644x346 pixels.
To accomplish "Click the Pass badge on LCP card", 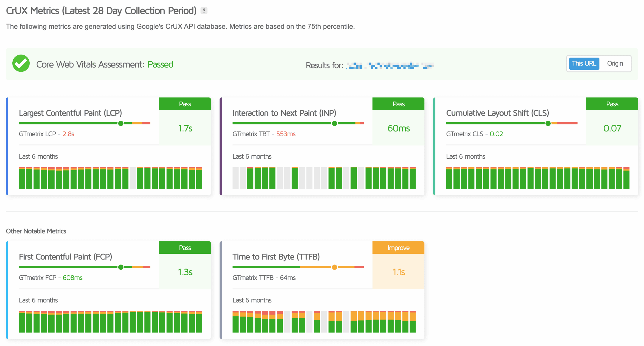I will 185,104.
